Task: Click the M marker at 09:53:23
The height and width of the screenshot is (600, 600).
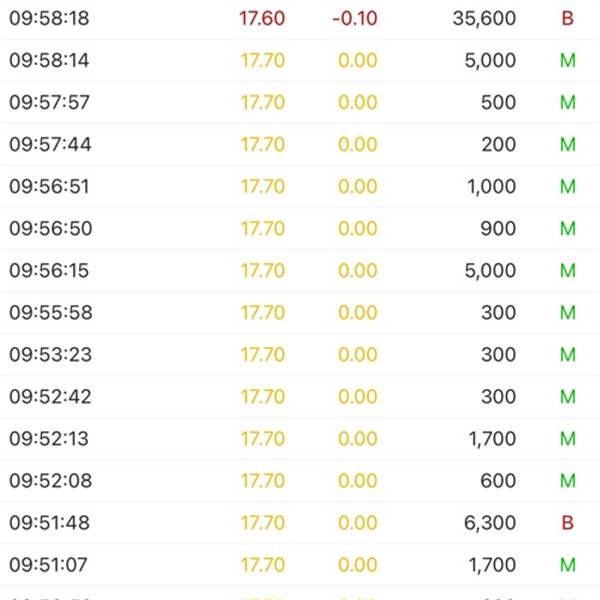Action: (x=568, y=355)
